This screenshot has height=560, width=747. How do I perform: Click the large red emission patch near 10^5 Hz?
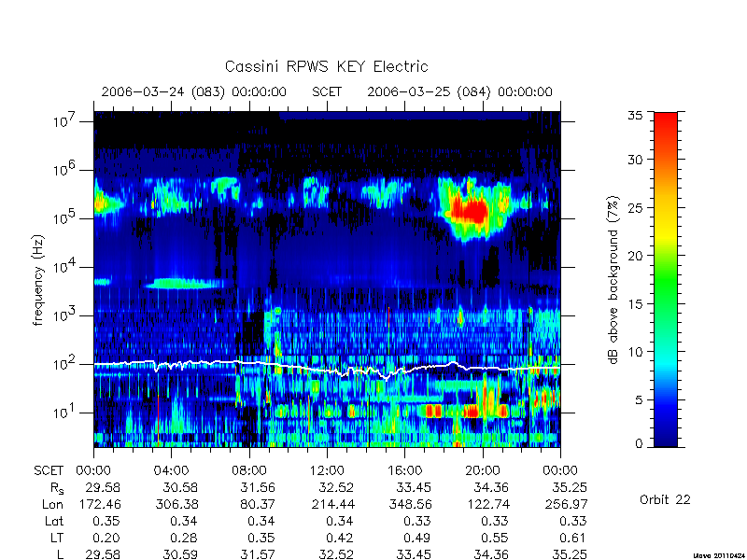pos(471,211)
